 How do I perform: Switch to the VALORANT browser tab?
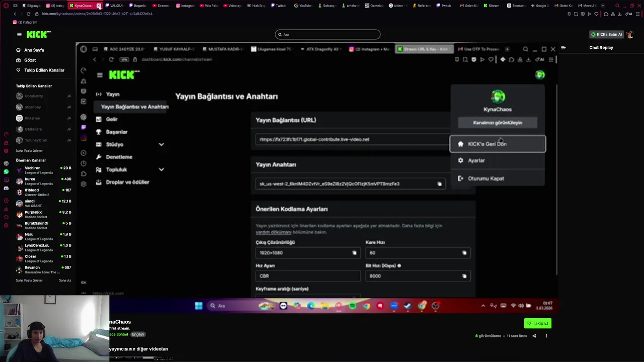[x=114, y=6]
